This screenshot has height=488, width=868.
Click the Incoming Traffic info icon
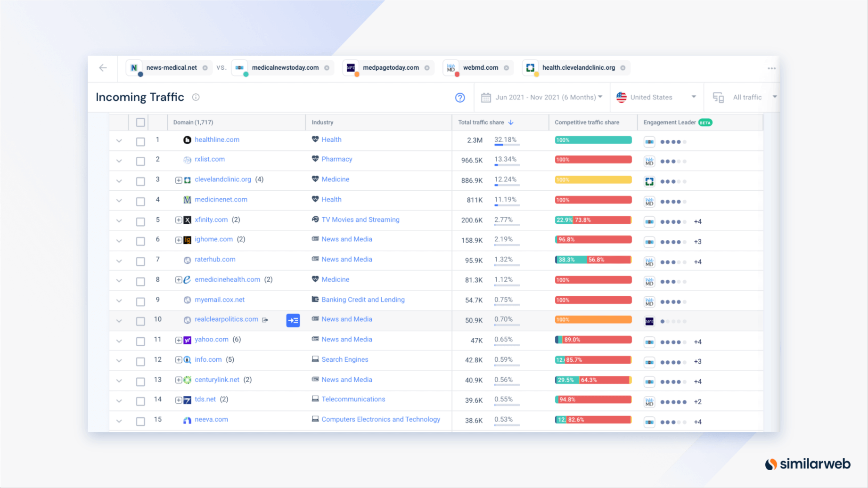(x=196, y=97)
